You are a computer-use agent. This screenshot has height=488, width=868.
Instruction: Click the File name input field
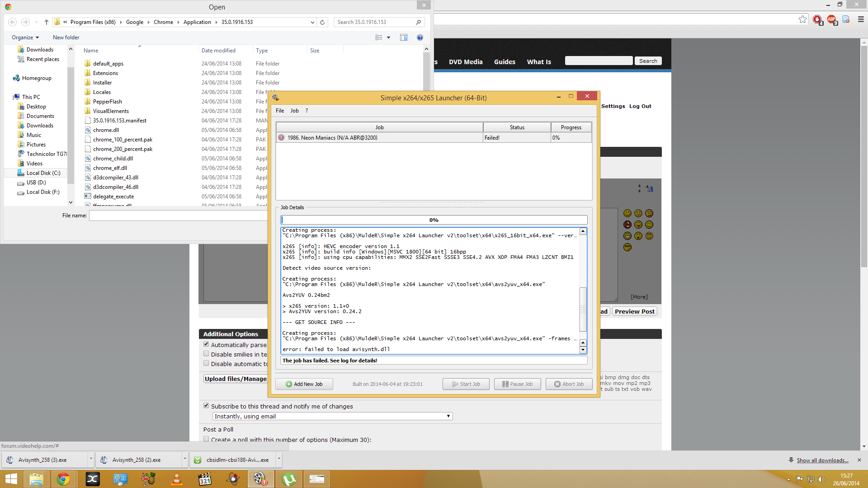pyautogui.click(x=179, y=216)
